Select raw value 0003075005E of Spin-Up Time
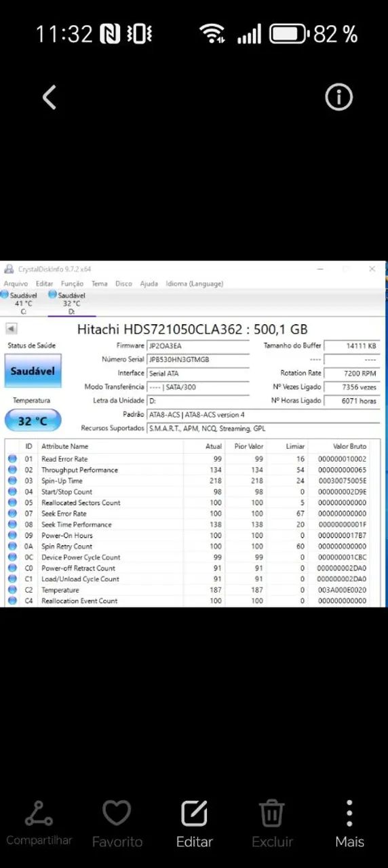Viewport: 388px width, 868px height. point(342,481)
